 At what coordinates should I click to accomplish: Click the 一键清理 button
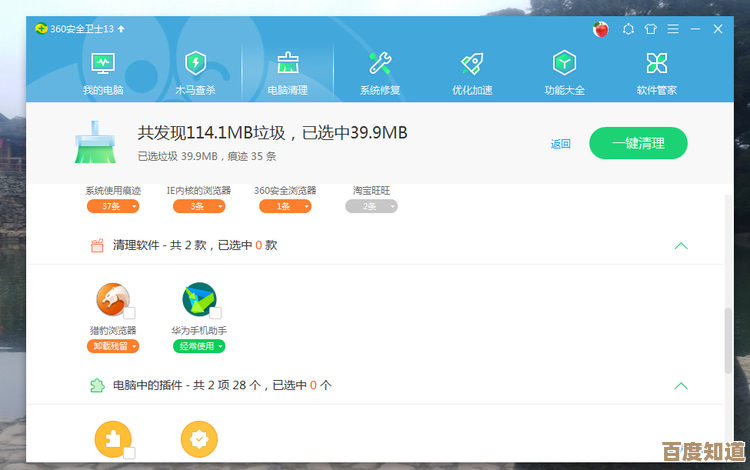(x=638, y=143)
